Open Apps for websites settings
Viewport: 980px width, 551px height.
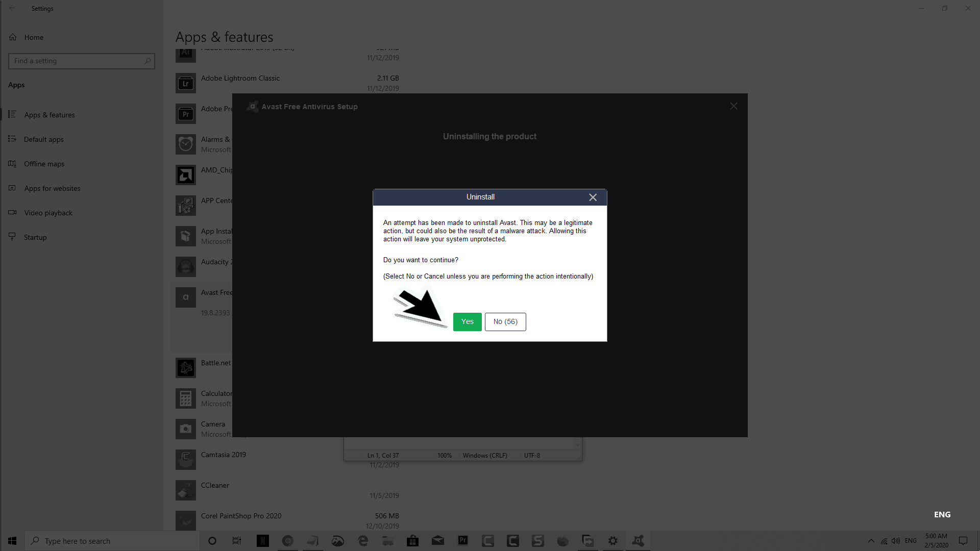click(x=52, y=188)
